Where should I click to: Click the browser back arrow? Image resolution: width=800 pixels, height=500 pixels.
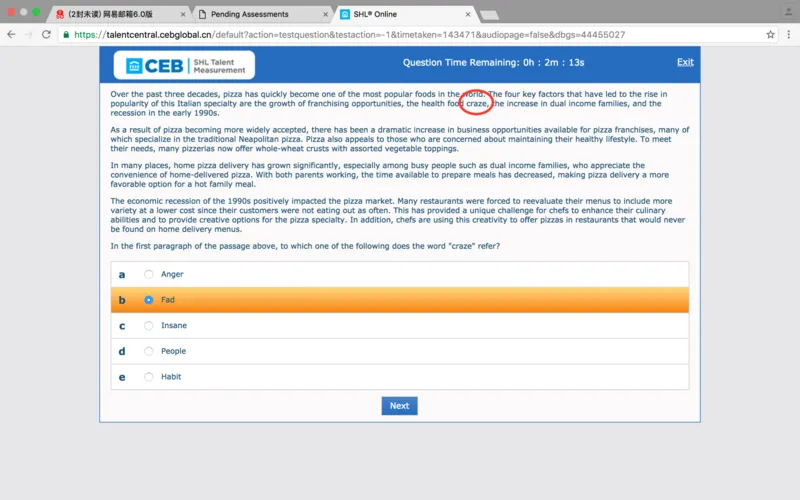[11, 34]
